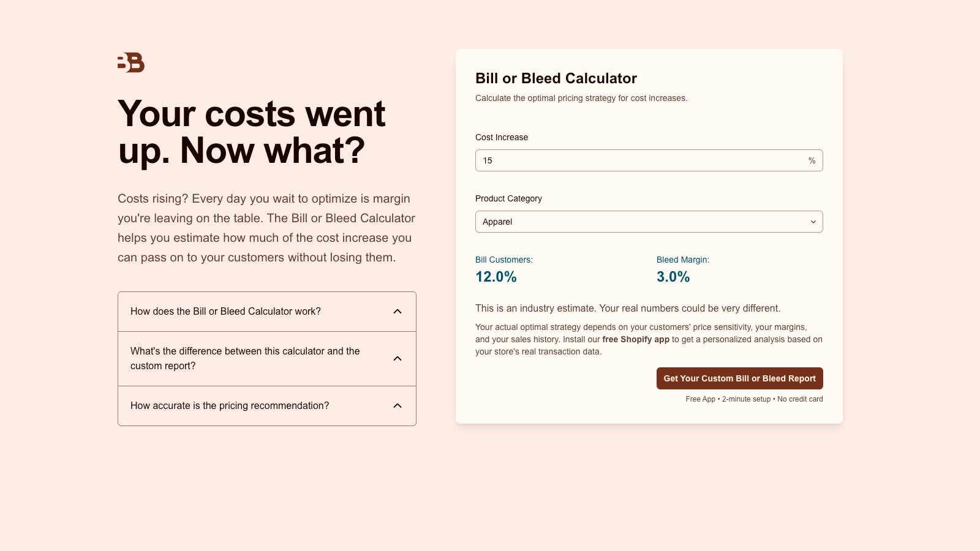Expand 'What's the difference between this calculator' question text
The height and width of the screenshot is (551, 980).
point(245,358)
